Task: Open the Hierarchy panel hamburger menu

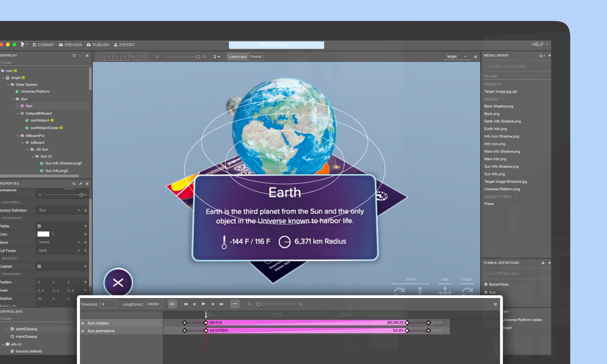Action: (x=87, y=55)
